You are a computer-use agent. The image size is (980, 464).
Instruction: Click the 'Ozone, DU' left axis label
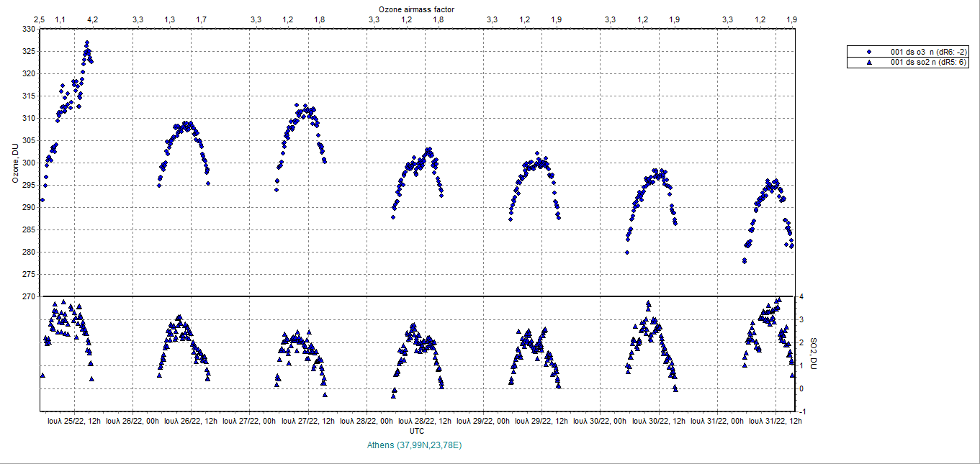coord(15,163)
